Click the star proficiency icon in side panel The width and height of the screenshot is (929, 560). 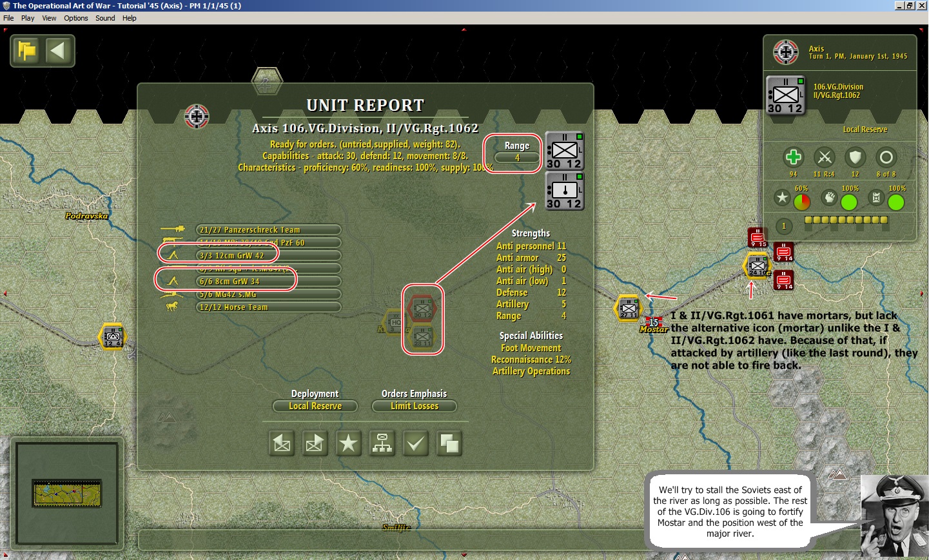click(x=783, y=198)
